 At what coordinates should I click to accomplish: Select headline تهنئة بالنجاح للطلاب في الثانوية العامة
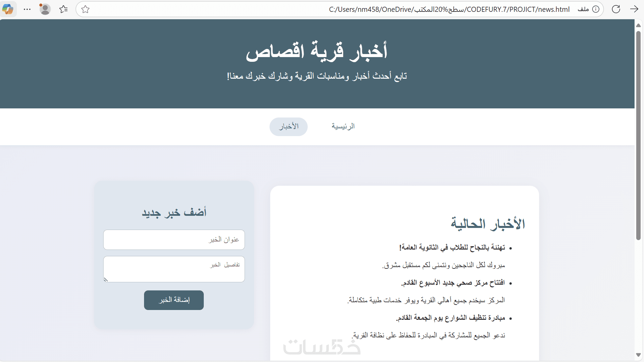coord(452,248)
